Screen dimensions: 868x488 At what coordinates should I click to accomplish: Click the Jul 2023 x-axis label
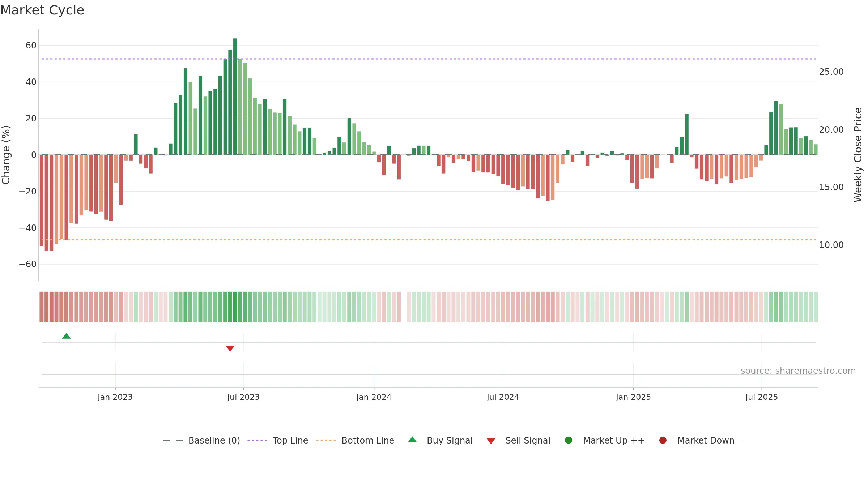[243, 397]
